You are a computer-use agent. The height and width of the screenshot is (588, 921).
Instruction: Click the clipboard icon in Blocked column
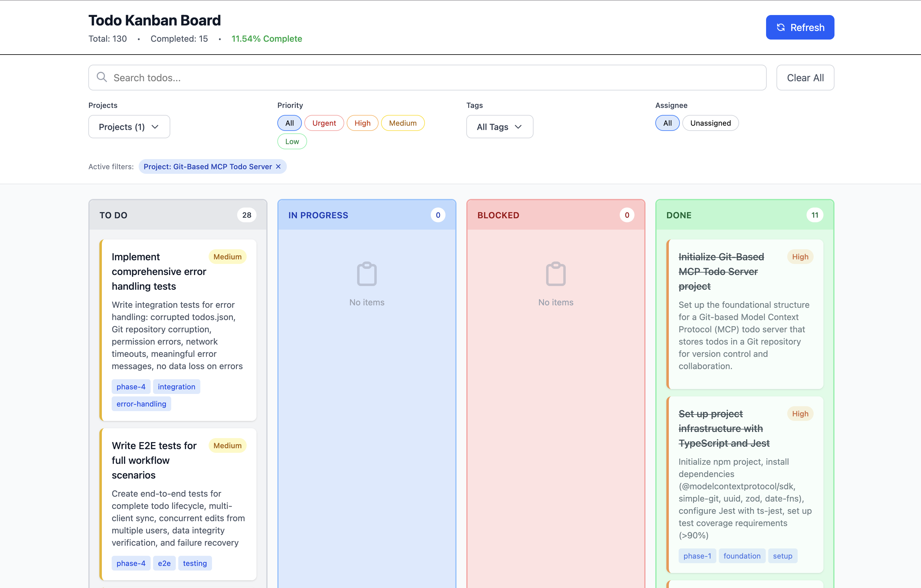pyautogui.click(x=556, y=274)
